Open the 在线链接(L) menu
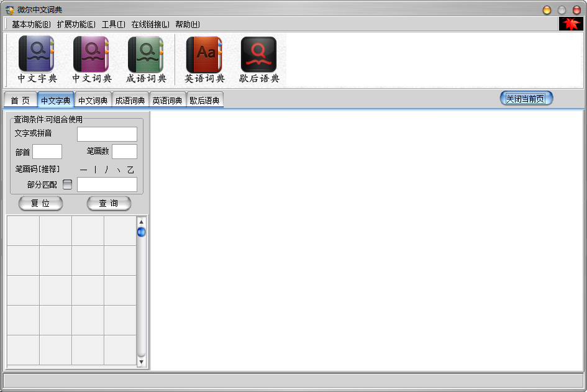This screenshot has height=392, width=587. [150, 24]
